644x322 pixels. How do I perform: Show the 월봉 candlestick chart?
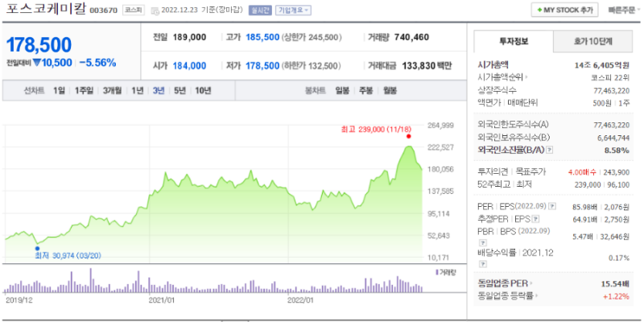coord(390,91)
